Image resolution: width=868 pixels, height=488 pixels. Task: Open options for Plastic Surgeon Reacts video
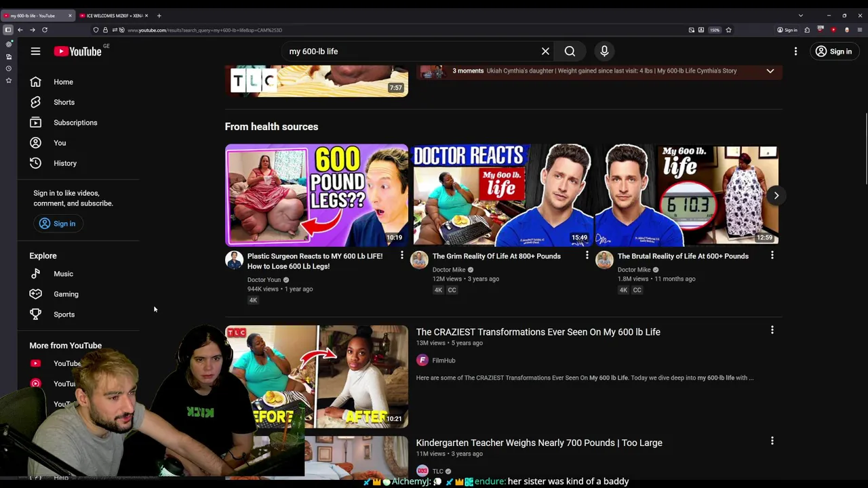(x=401, y=256)
